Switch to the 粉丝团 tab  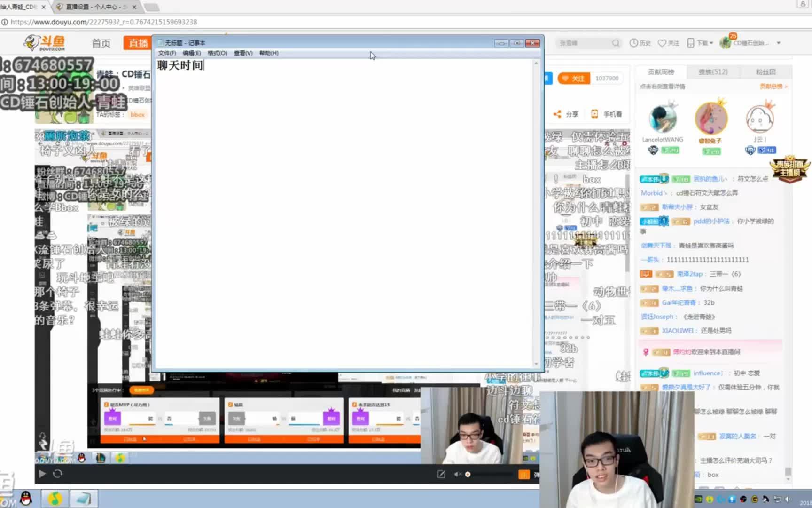coord(765,72)
